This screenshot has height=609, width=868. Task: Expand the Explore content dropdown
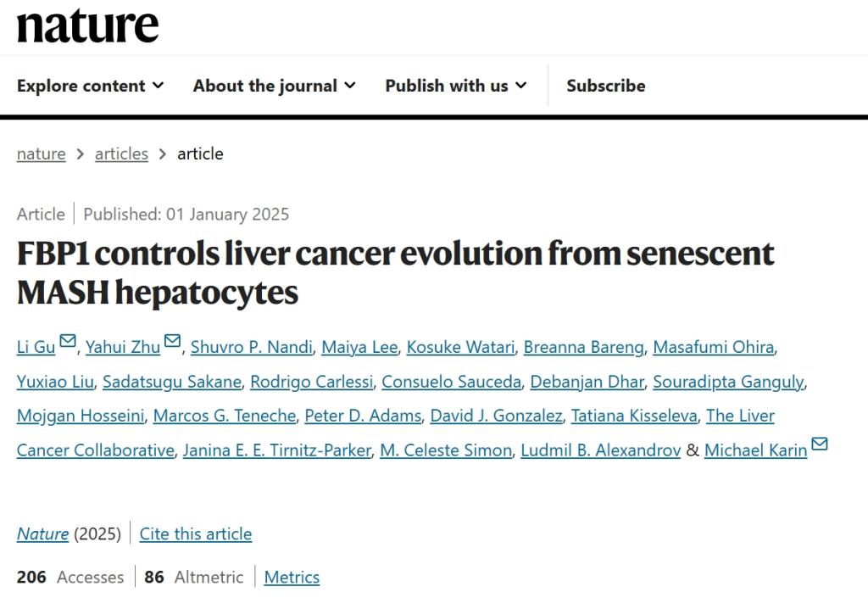coord(90,86)
